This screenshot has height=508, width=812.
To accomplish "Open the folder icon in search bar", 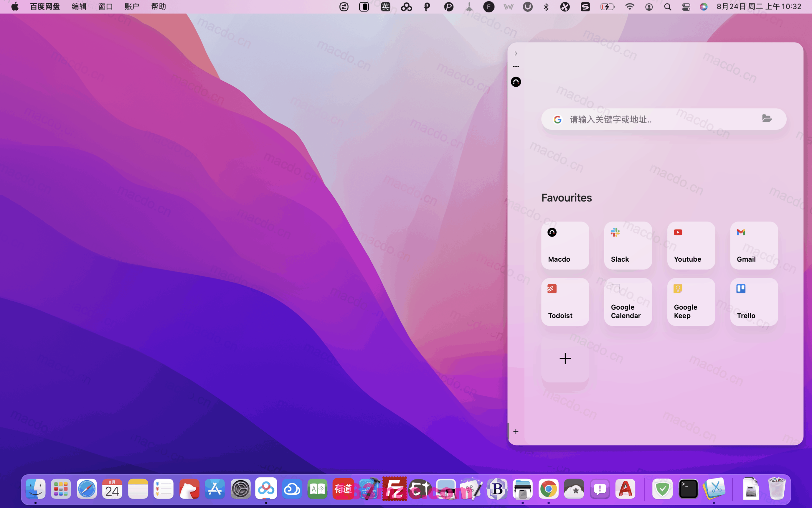I will 767,118.
